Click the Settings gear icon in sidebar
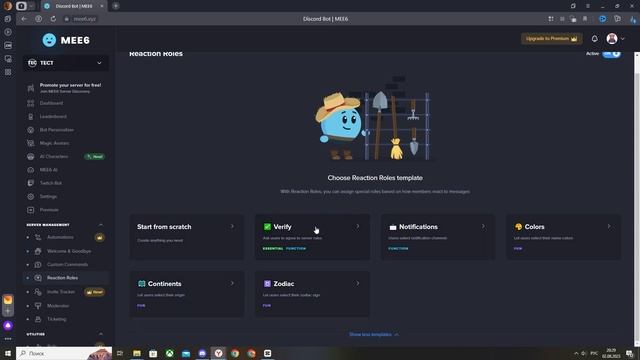Image resolution: width=640 pixels, height=360 pixels. tap(31, 196)
